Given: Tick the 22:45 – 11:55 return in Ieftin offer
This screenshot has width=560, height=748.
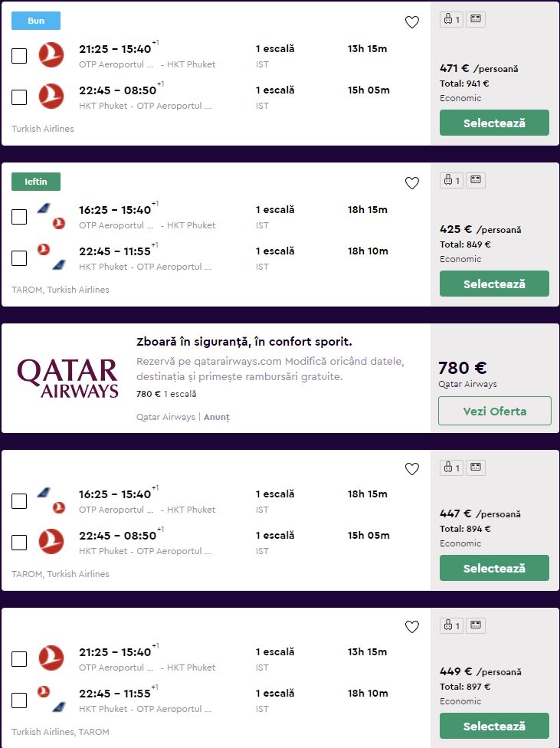Looking at the screenshot, I should click(x=19, y=258).
